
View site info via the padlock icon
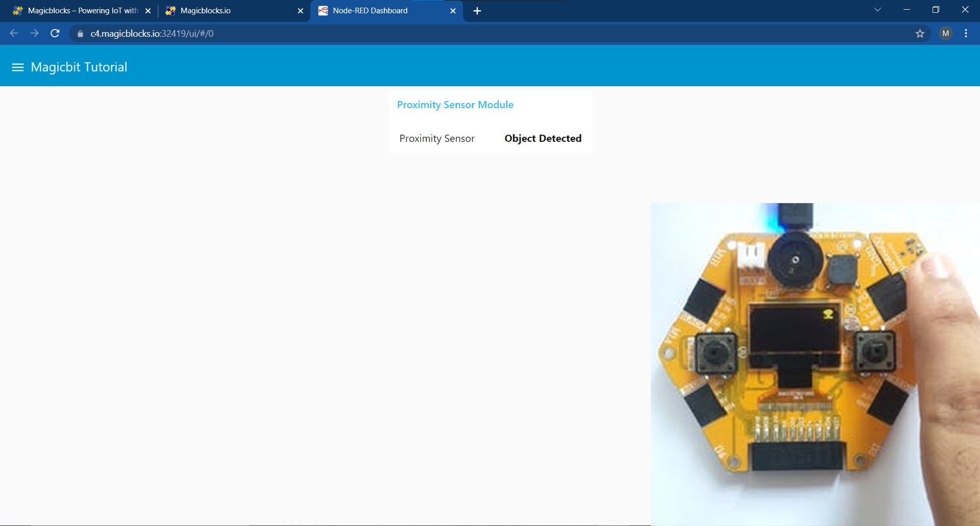(80, 34)
